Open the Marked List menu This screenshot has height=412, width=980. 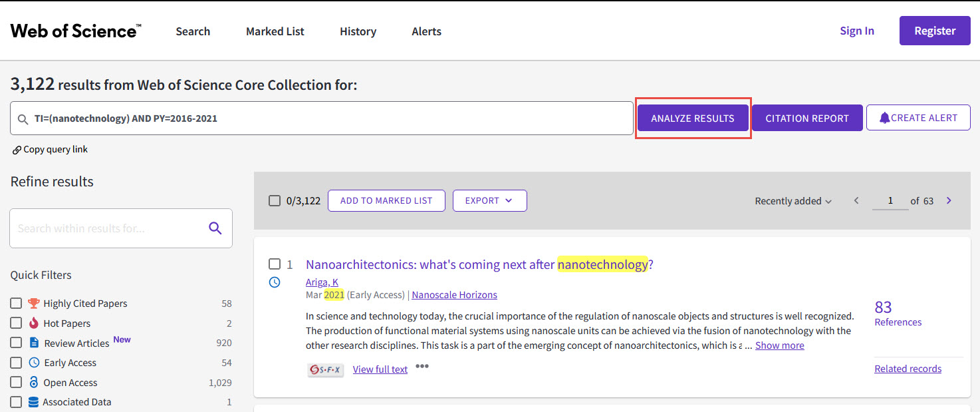tap(275, 31)
